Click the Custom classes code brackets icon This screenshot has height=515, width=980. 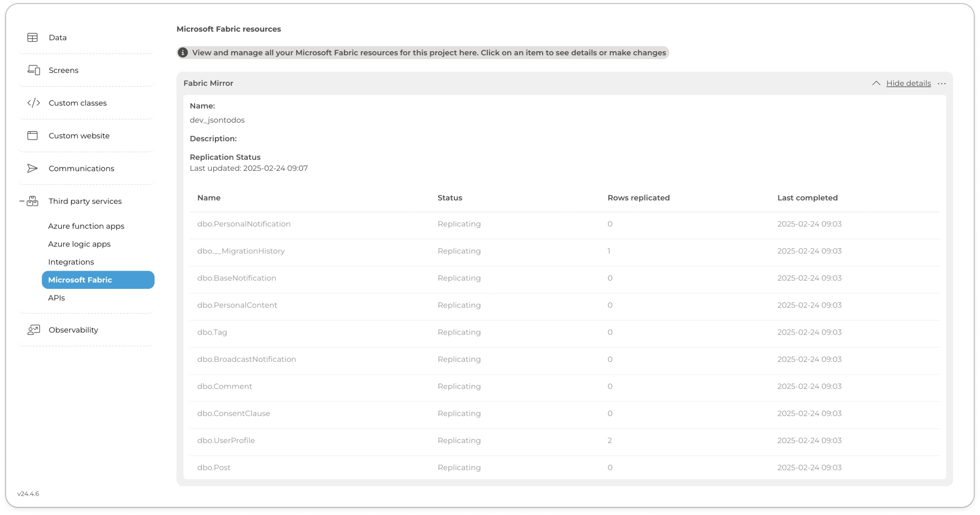[x=33, y=103]
